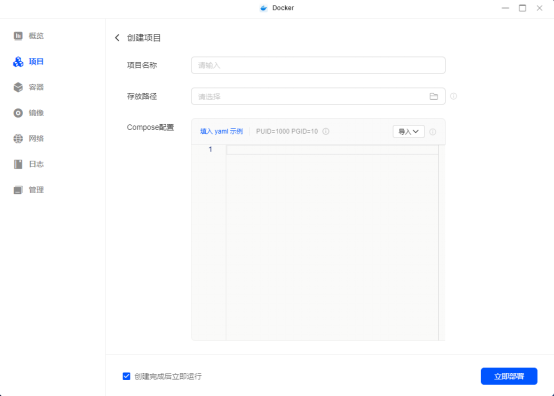The width and height of the screenshot is (554, 396).
Task: Focus the 项目名称 input field
Action: coord(318,65)
